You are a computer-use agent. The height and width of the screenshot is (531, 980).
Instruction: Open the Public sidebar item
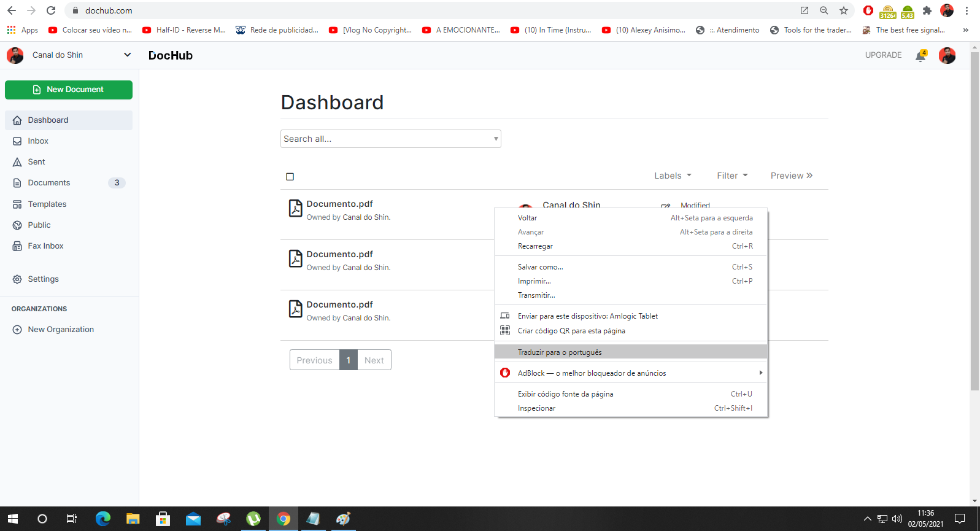[x=69, y=225]
